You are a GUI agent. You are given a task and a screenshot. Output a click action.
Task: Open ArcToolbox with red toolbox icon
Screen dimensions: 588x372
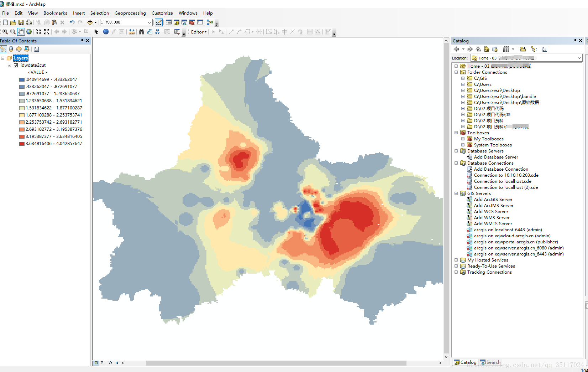tap(192, 22)
